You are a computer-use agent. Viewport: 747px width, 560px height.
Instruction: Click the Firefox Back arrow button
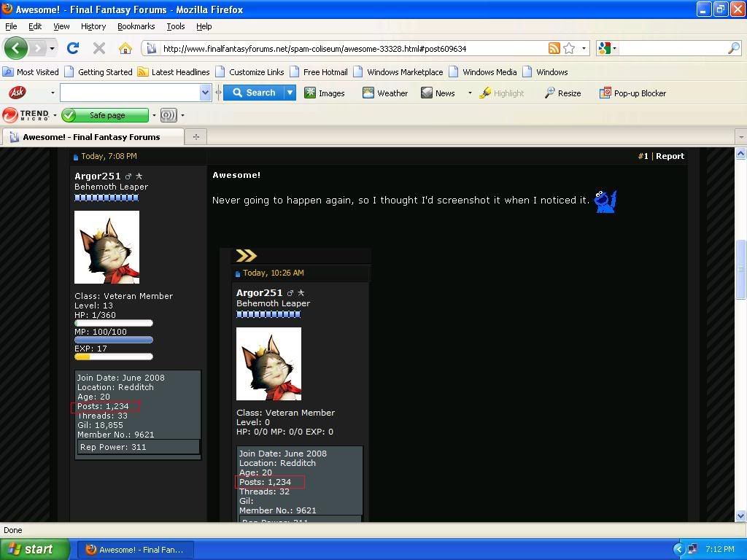[x=16, y=49]
